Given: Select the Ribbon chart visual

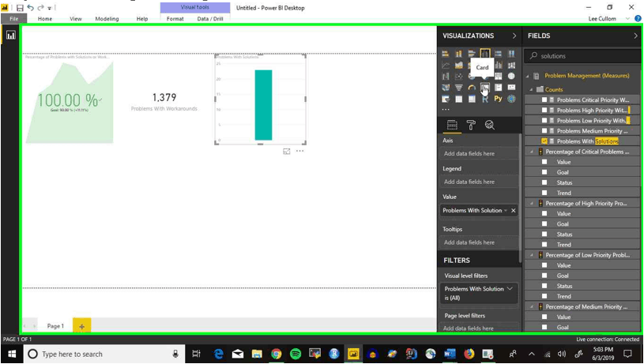Looking at the screenshot, I should pos(511,65).
